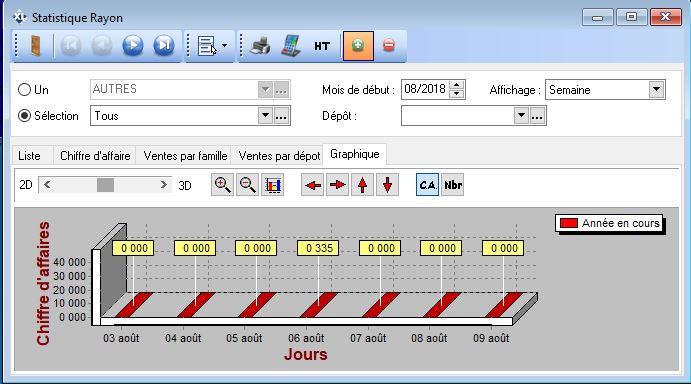Click the list view toolbar icon

point(207,46)
